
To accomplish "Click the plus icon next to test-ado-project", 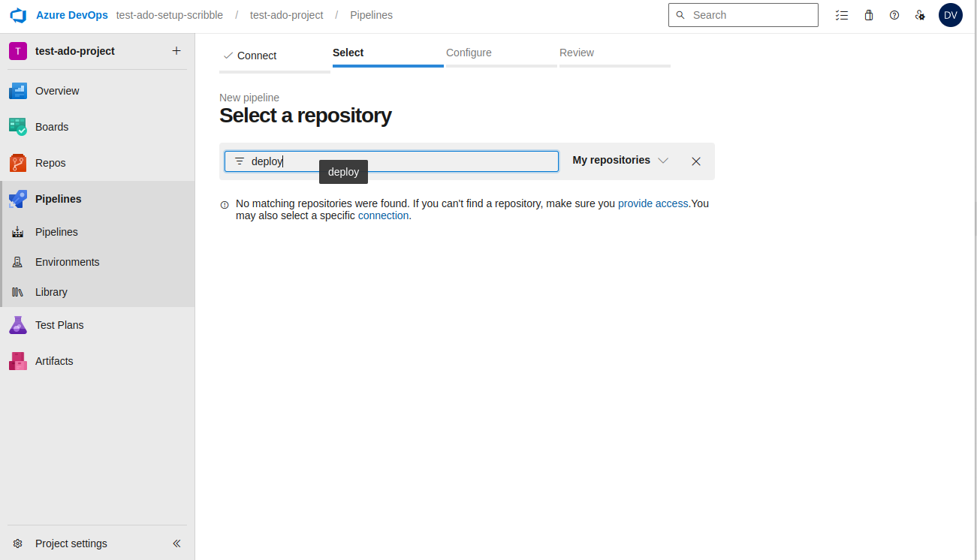I will [x=176, y=51].
